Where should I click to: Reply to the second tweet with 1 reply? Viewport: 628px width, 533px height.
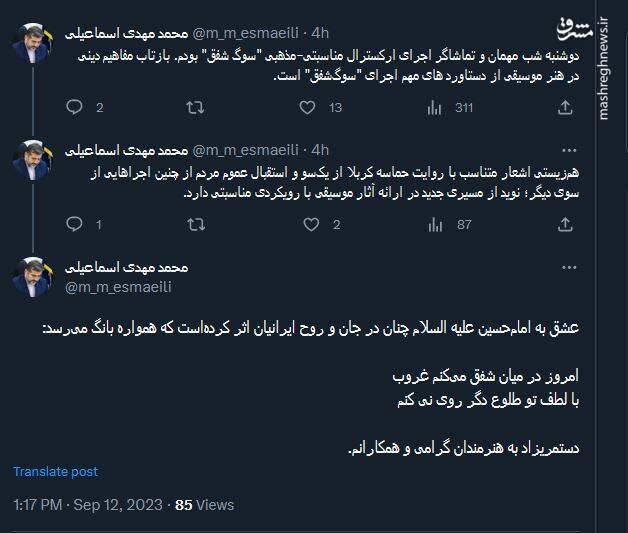pos(73,225)
